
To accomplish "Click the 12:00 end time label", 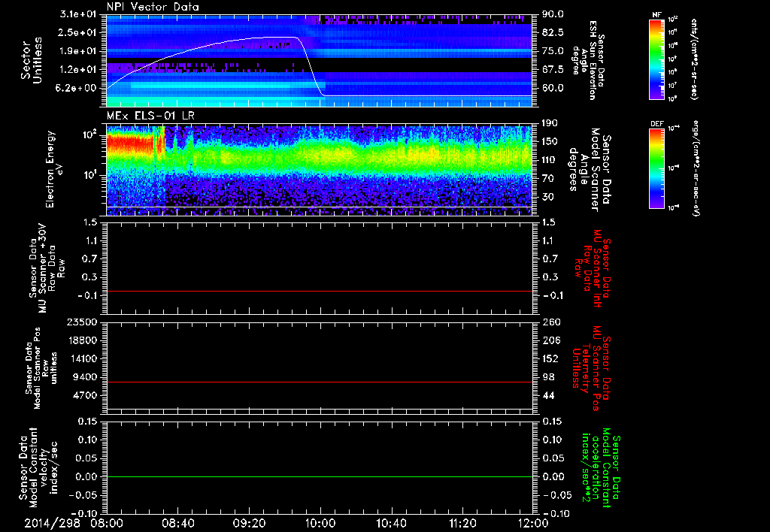I will coord(532,522).
